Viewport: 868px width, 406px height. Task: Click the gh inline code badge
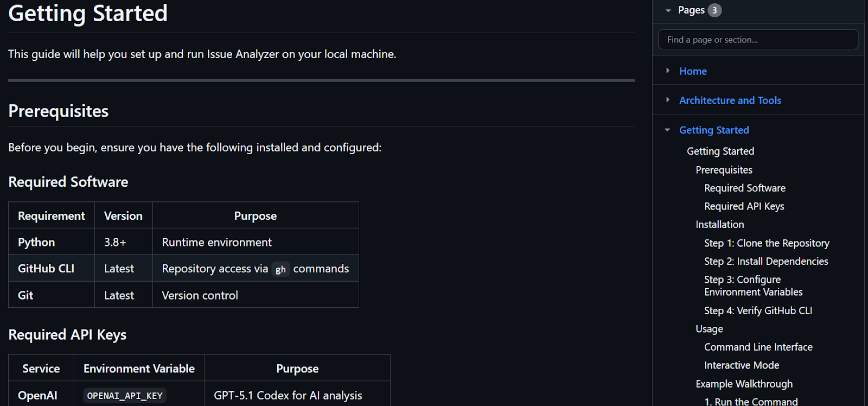pos(280,269)
